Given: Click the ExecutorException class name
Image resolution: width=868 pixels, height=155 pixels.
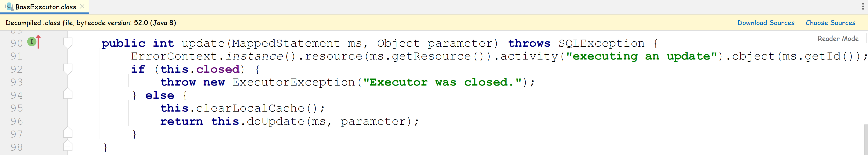Looking at the screenshot, I should coord(294,82).
